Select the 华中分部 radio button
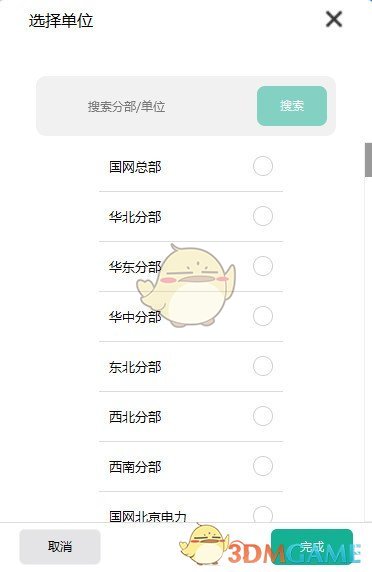 [x=263, y=316]
